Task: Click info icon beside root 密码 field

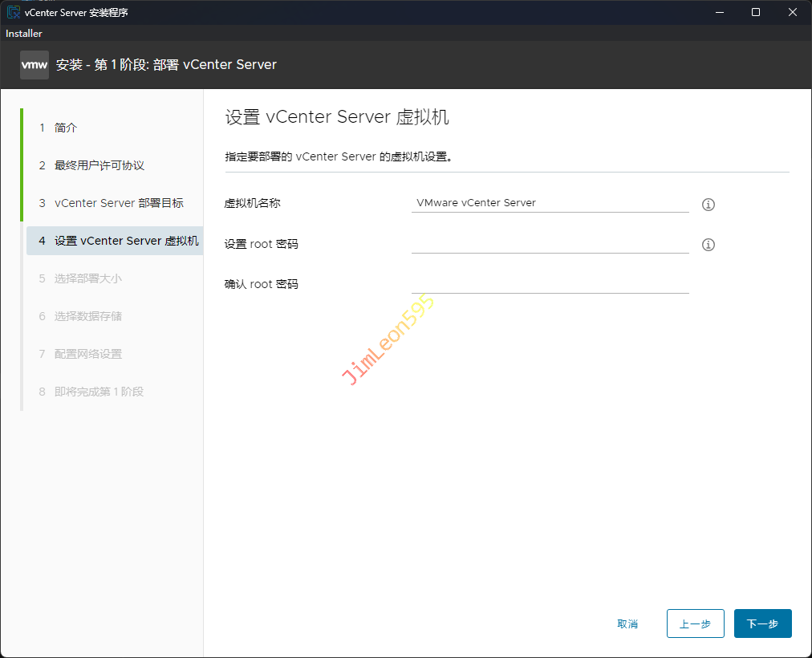Action: 708,245
